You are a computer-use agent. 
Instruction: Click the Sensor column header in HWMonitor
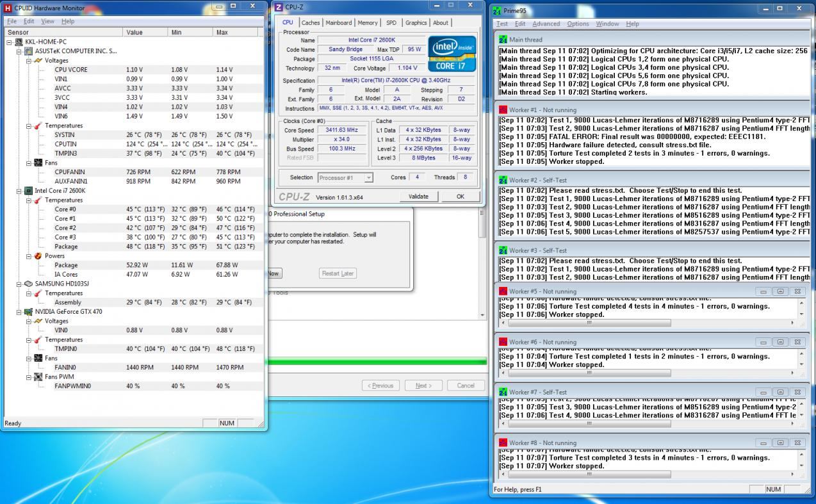[64, 32]
